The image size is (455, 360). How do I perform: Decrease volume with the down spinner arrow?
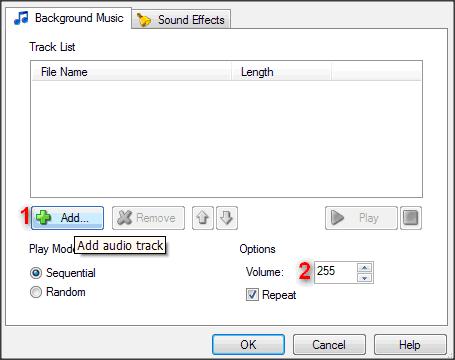pyautogui.click(x=365, y=278)
